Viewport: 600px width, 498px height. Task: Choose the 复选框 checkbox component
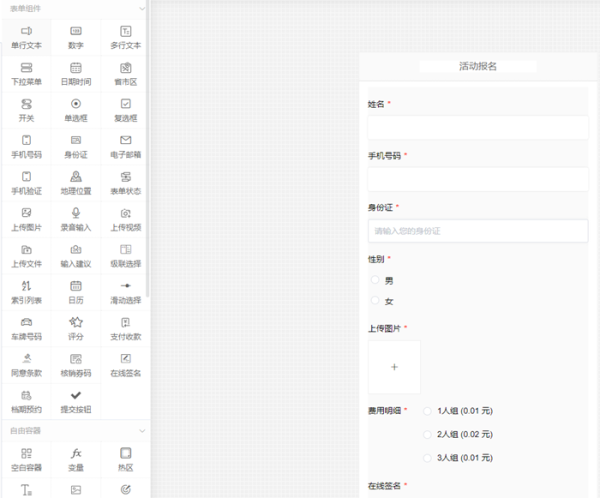(x=126, y=111)
